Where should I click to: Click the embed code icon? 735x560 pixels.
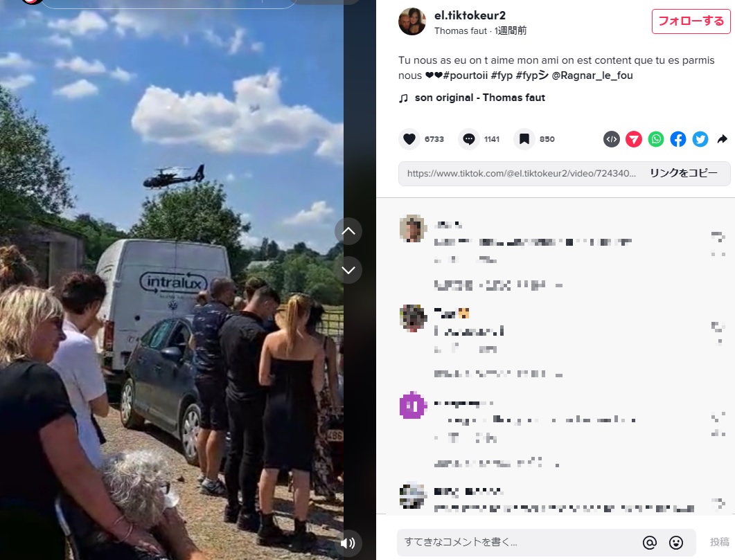pos(611,139)
